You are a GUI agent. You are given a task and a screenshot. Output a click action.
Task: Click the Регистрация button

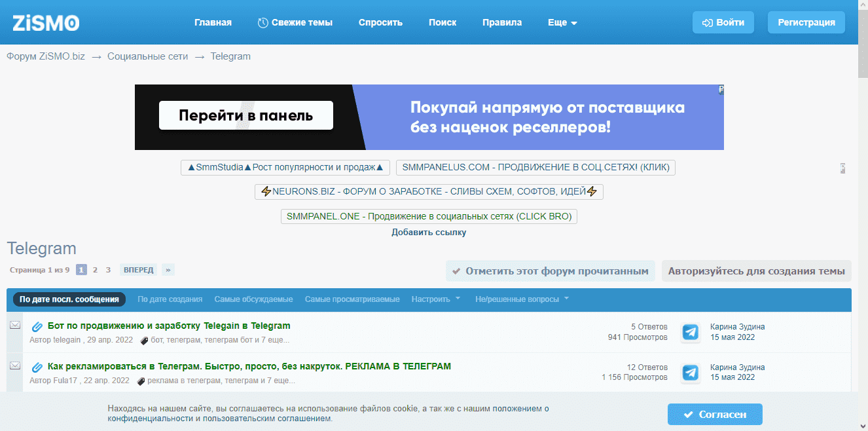(x=806, y=22)
